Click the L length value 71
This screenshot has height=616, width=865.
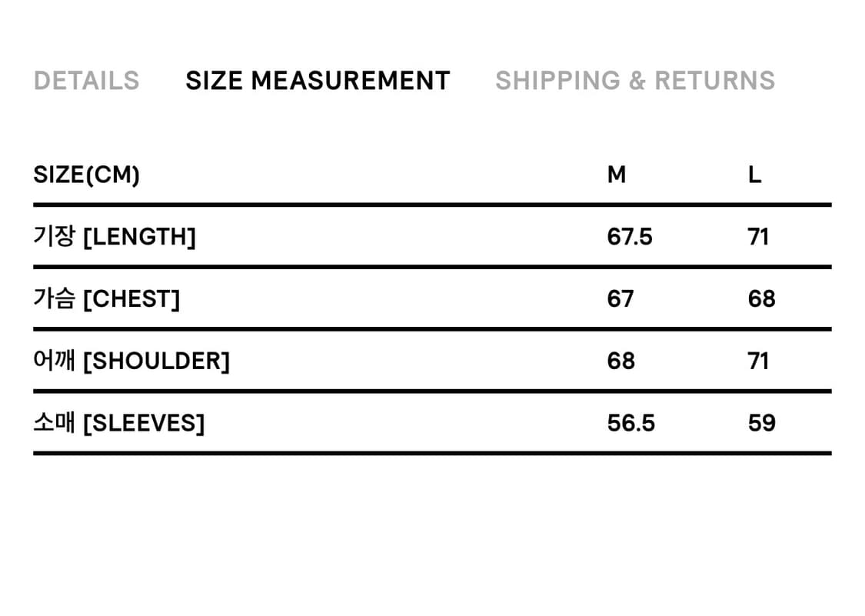(758, 236)
